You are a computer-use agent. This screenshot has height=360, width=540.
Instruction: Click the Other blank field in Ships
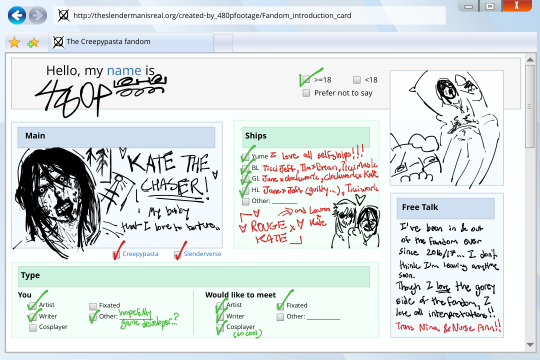(285, 201)
